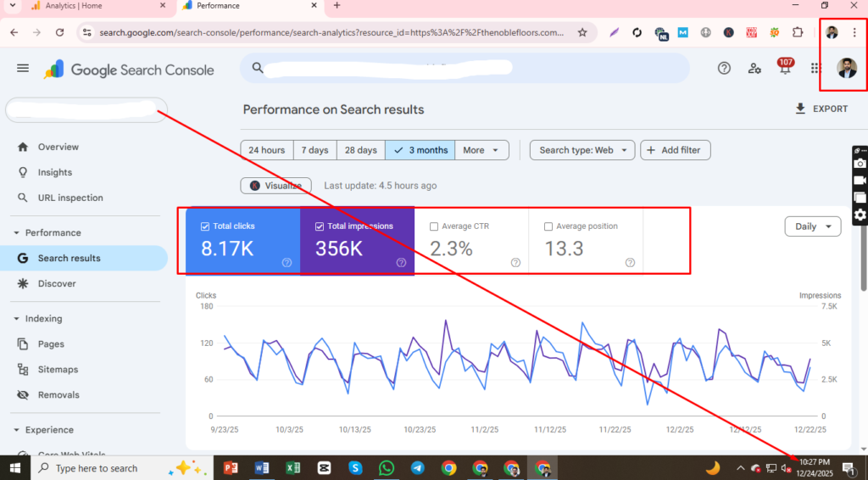Enable the Average CTR checkbox
This screenshot has height=480, width=868.
(x=434, y=226)
